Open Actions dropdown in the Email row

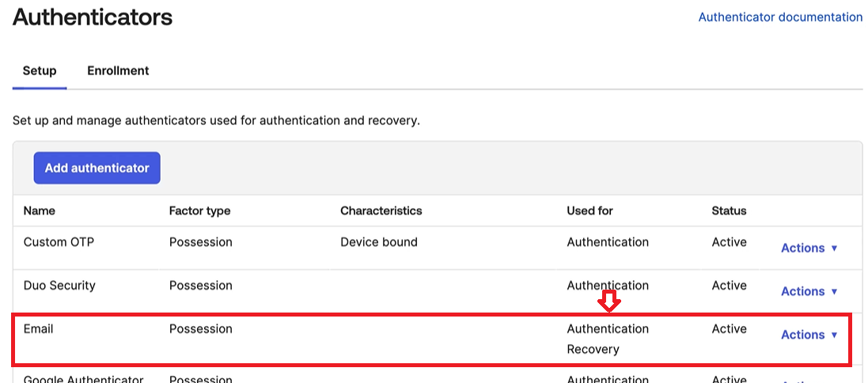click(809, 335)
